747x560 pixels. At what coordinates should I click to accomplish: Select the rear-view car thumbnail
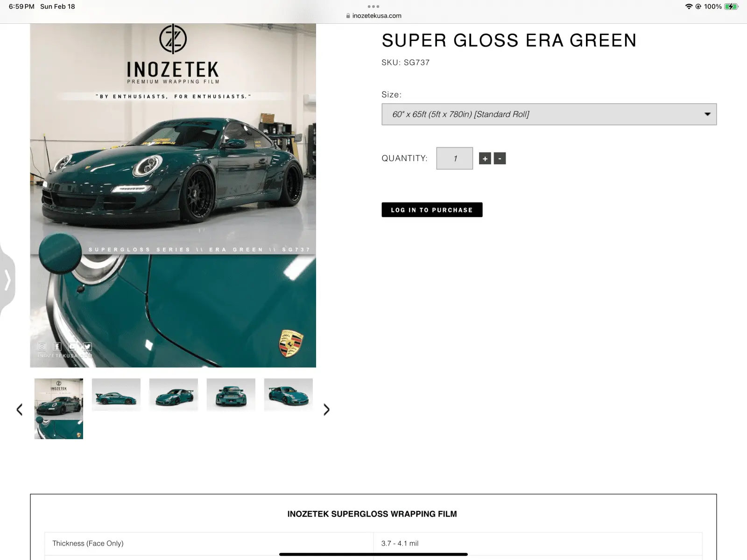(231, 395)
